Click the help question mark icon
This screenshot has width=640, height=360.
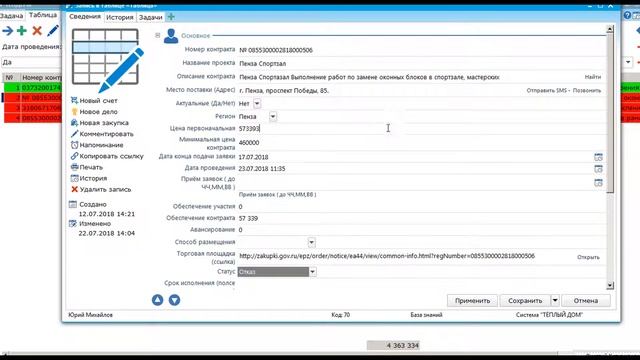click(x=627, y=16)
